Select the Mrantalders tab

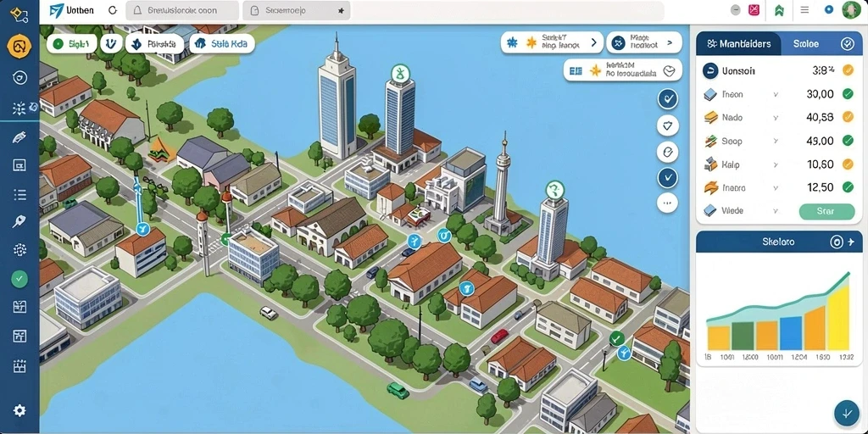tap(738, 44)
